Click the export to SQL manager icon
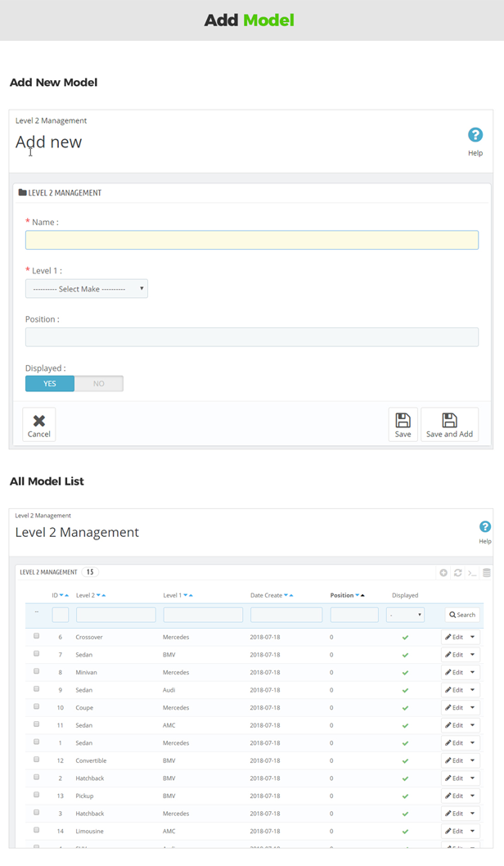Viewport: 504px width, 866px height. coord(487,573)
